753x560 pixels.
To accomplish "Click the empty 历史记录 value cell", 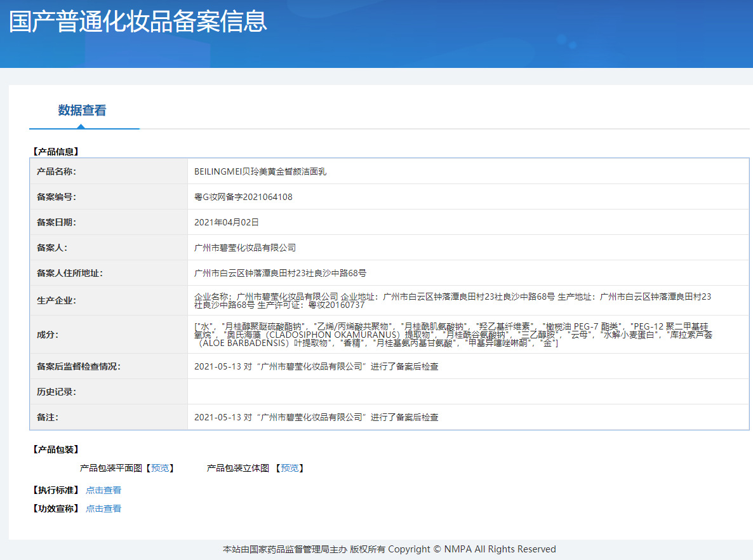I will [x=467, y=392].
